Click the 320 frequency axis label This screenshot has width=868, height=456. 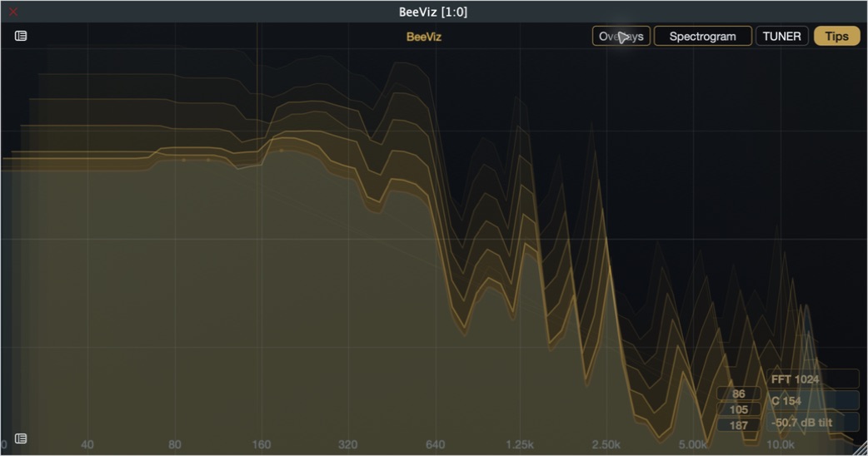pyautogui.click(x=347, y=444)
